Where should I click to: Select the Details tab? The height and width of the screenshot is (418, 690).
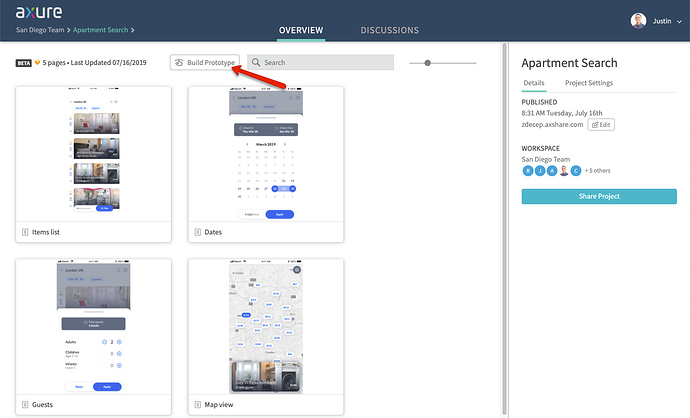(534, 83)
